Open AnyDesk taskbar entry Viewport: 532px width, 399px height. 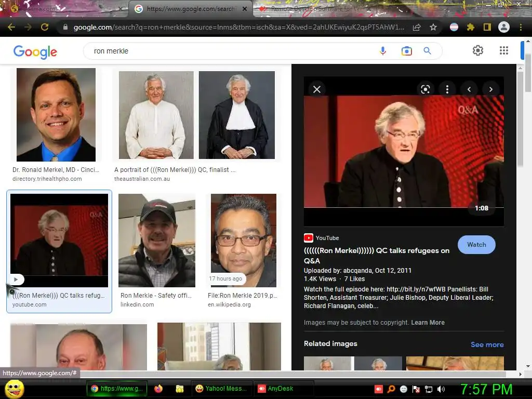click(284, 389)
